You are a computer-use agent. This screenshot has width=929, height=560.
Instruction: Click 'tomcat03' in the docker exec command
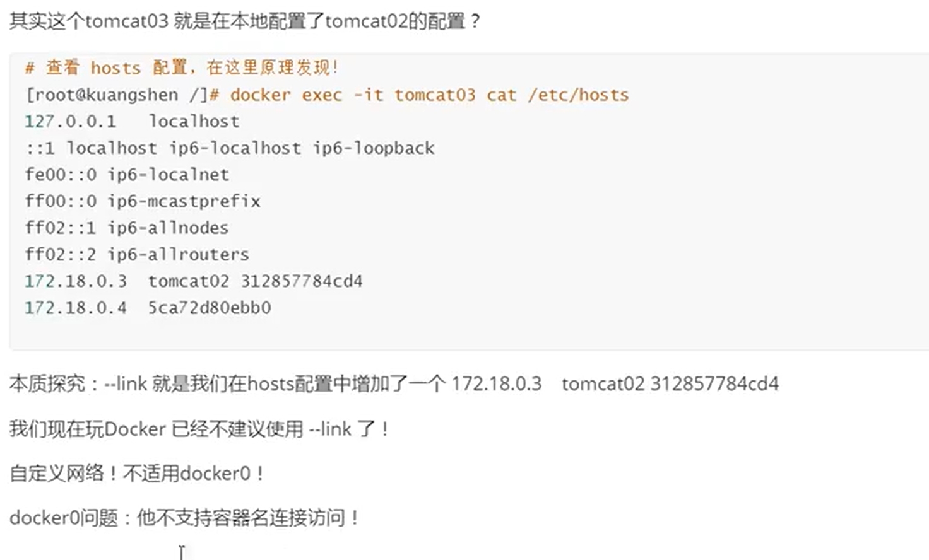[x=435, y=95]
